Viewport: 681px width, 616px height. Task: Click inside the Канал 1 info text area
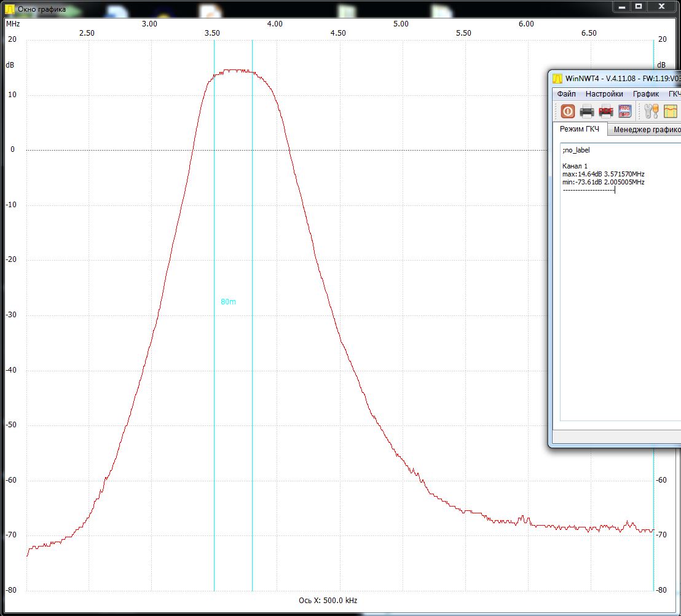620,282
